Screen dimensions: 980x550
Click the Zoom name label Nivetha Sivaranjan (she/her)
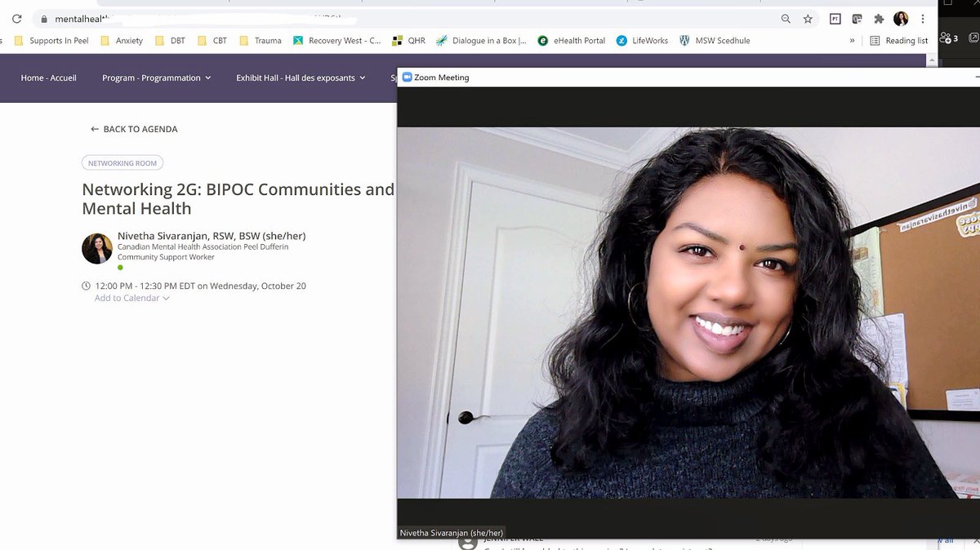tap(452, 533)
